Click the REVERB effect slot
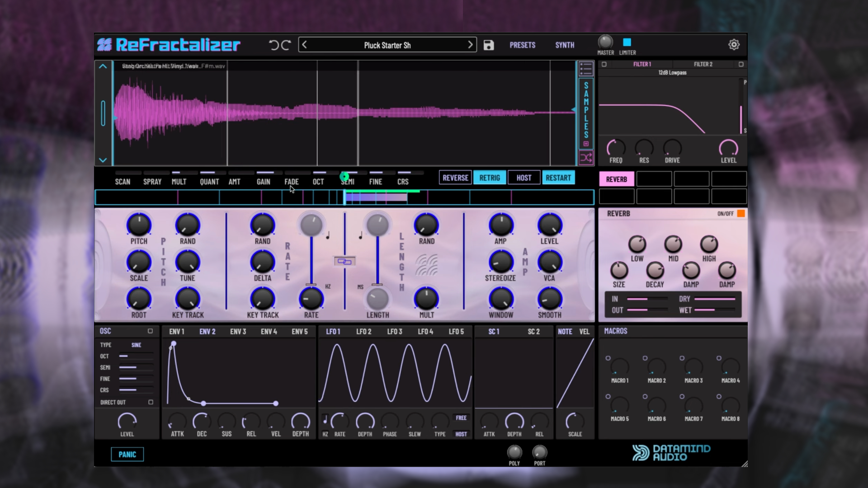The image size is (868, 488). point(616,179)
